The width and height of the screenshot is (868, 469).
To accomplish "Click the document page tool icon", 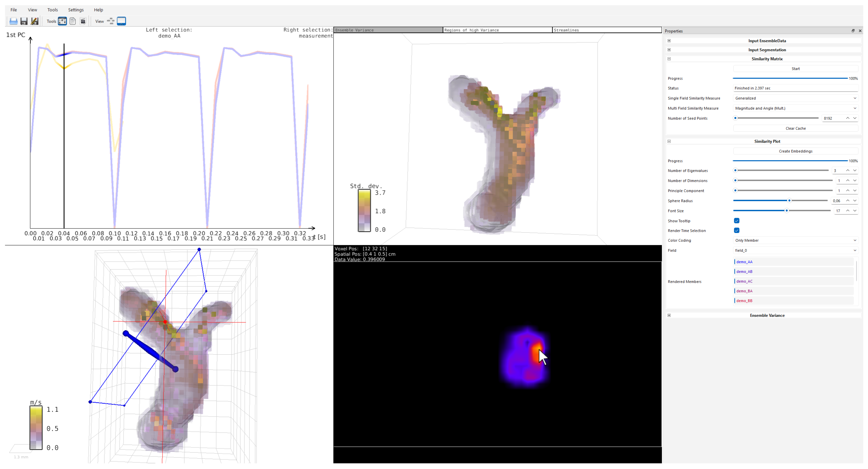I will [72, 21].
